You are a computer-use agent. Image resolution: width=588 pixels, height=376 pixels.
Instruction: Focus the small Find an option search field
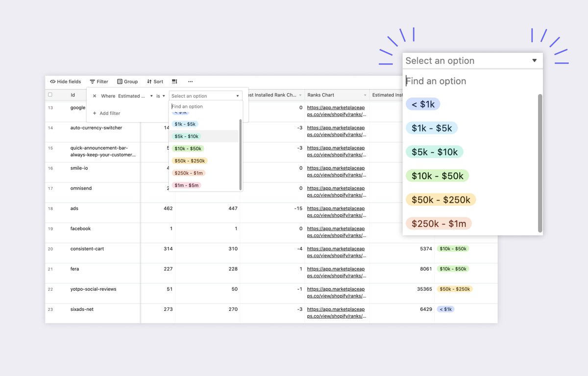205,106
